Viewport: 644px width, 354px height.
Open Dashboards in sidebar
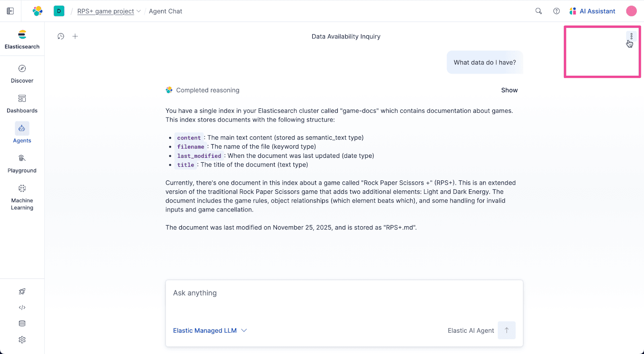(22, 104)
